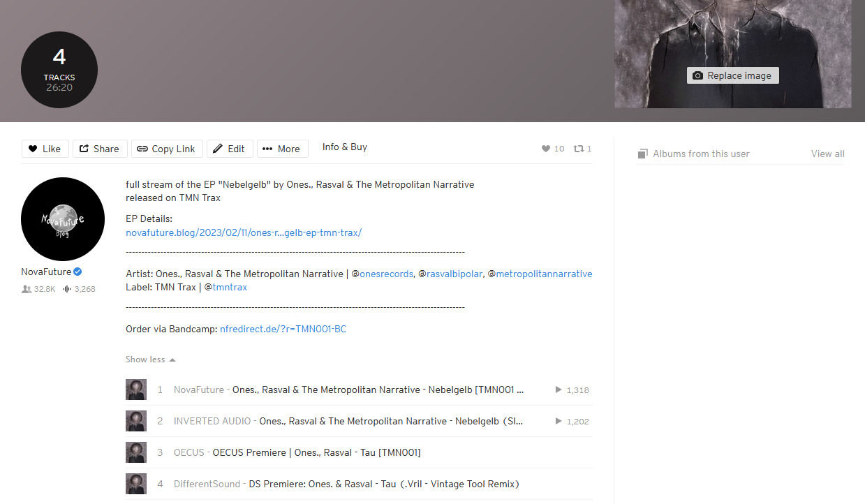Edit the track details

pyautogui.click(x=230, y=148)
